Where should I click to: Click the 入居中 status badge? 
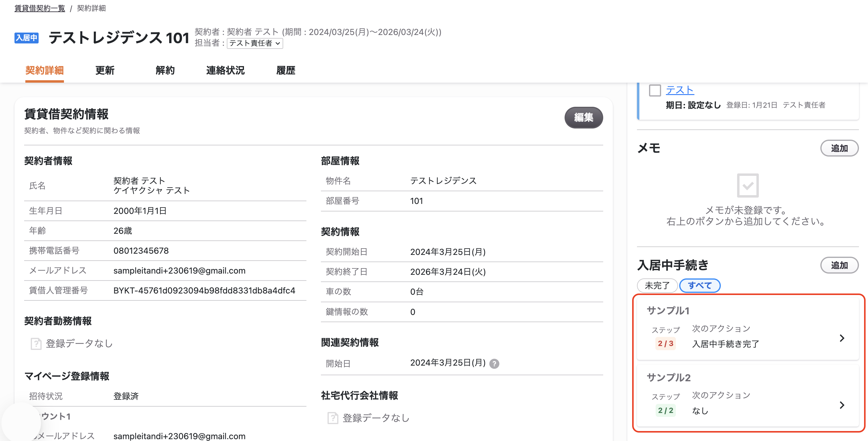26,38
